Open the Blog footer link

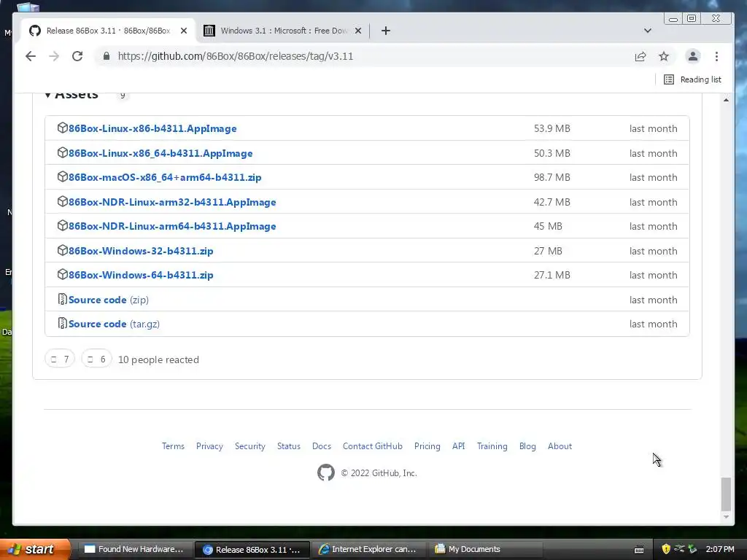click(x=527, y=446)
